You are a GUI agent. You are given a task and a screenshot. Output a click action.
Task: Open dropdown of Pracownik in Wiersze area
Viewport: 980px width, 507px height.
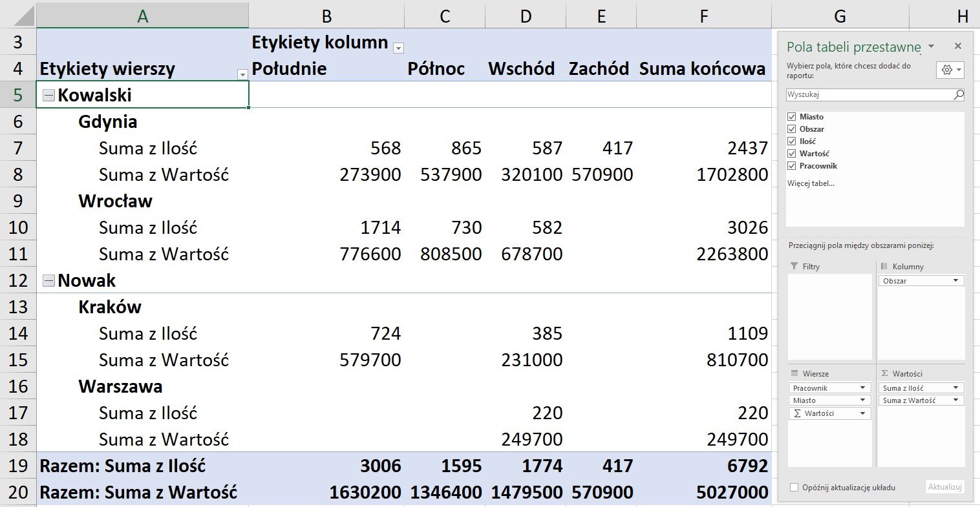click(862, 388)
